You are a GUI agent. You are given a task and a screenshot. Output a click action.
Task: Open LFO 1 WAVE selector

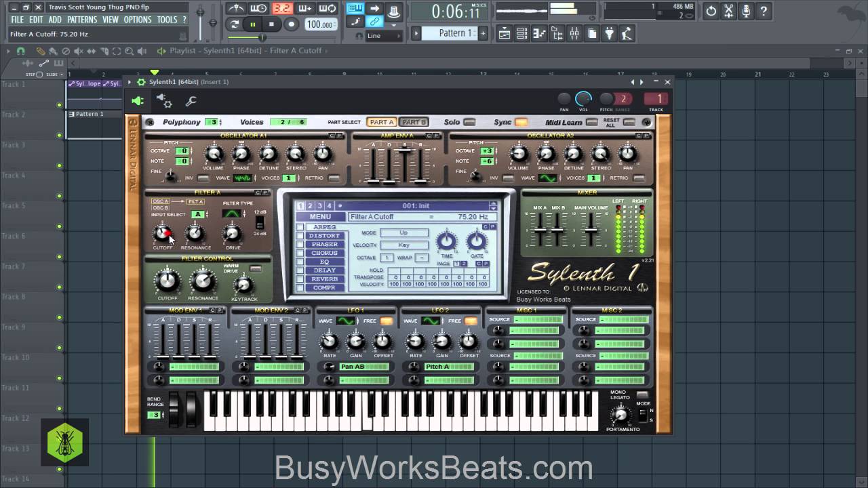(346, 321)
